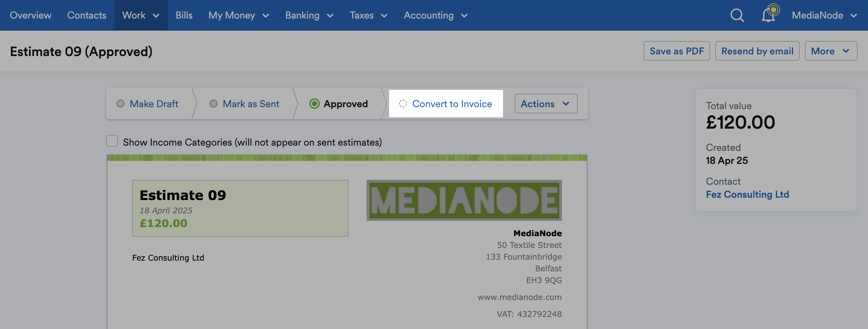Select the Mark as Sent status
This screenshot has width=868, height=329.
[244, 104]
